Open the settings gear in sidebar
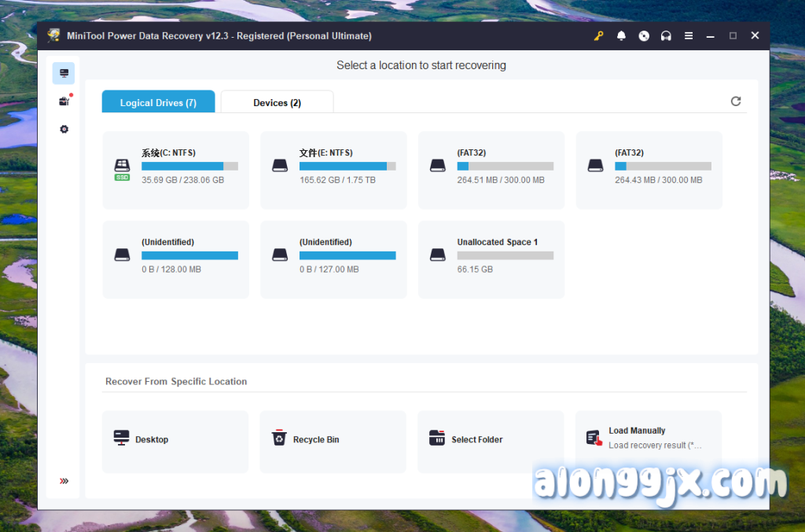Viewport: 805px width, 532px height. [x=64, y=129]
